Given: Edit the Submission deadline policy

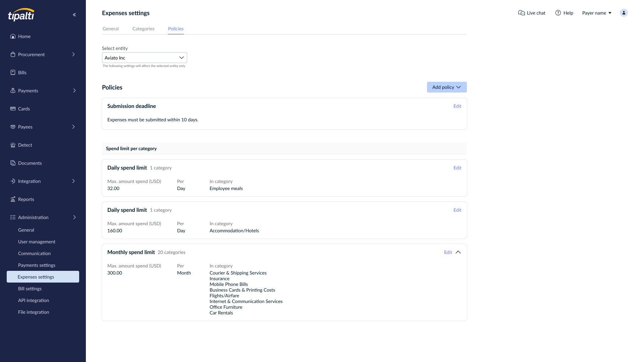Looking at the screenshot, I should [x=458, y=106].
